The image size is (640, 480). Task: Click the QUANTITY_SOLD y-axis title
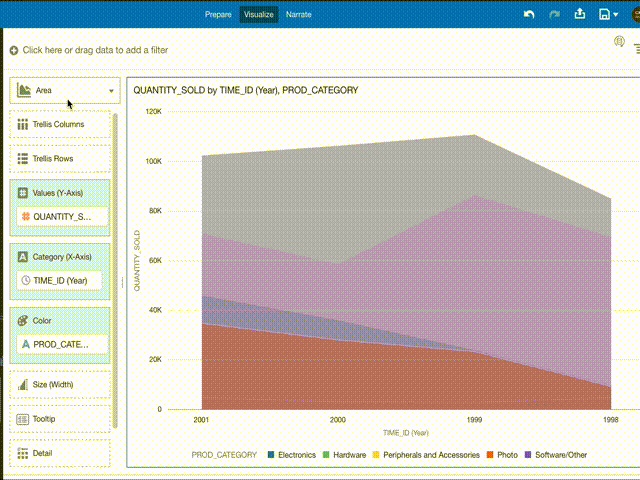pos(137,260)
